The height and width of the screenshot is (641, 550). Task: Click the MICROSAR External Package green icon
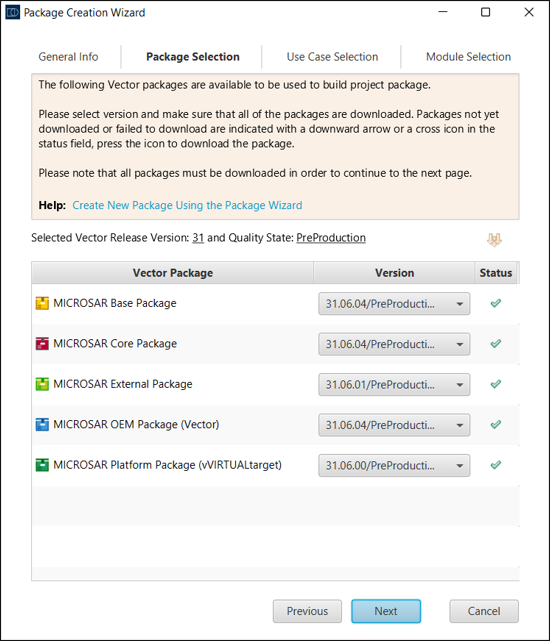42,384
